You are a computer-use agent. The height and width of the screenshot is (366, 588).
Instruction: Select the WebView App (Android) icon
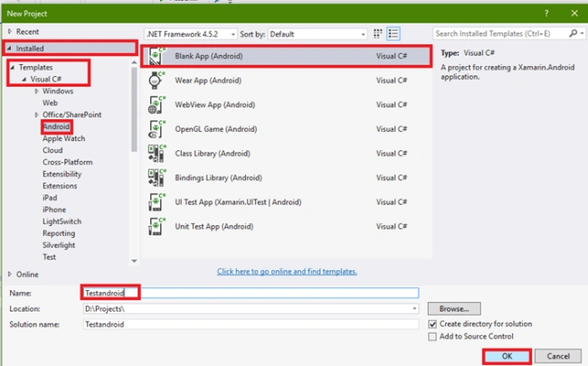pos(156,105)
